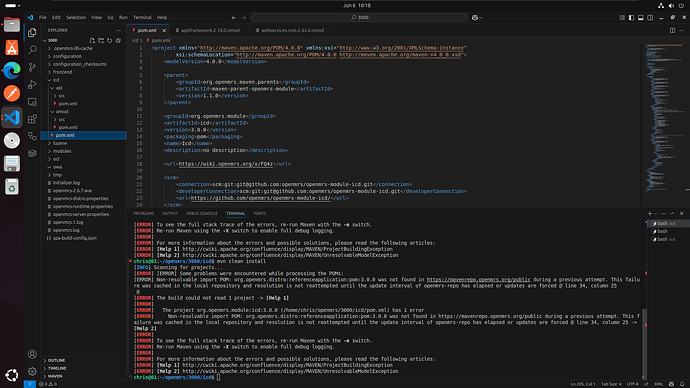Toggle the bottom panel layout button

641,18
